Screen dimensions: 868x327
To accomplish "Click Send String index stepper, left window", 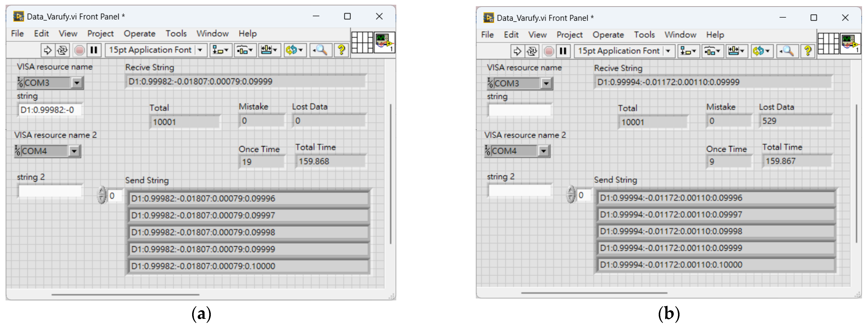I will (101, 195).
